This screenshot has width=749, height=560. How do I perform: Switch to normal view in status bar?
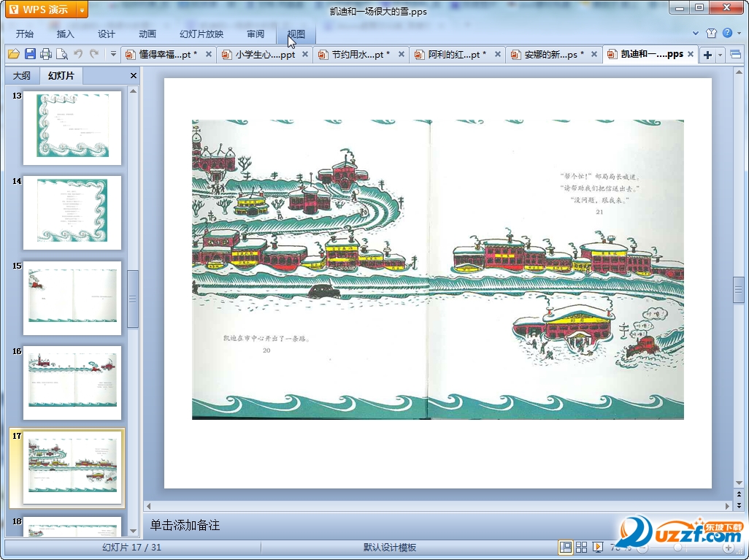566,547
